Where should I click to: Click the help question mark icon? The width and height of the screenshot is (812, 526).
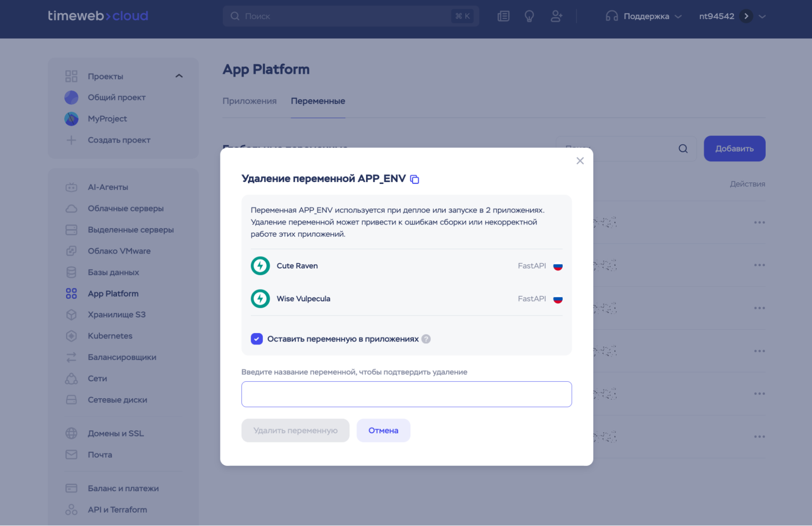click(426, 339)
